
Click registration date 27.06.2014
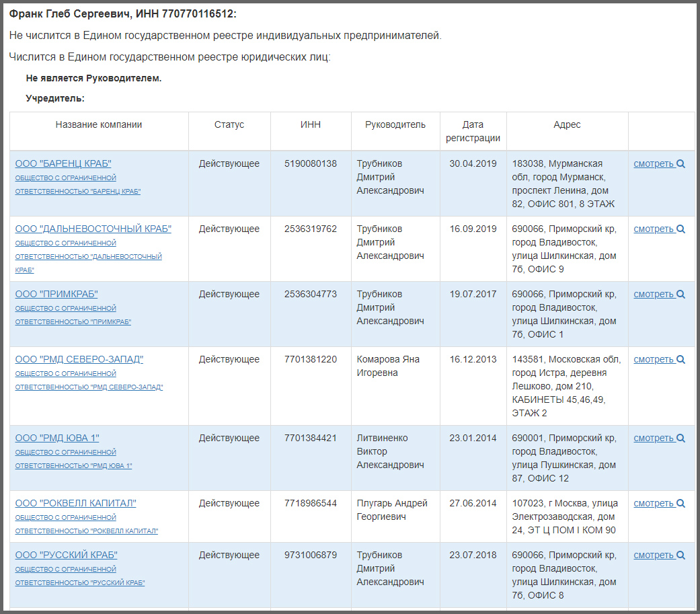click(x=473, y=503)
